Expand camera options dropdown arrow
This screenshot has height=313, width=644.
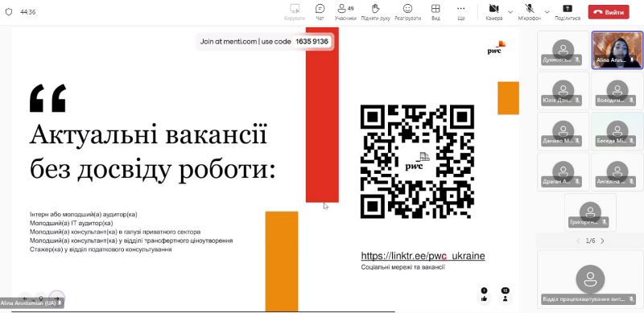pyautogui.click(x=510, y=12)
